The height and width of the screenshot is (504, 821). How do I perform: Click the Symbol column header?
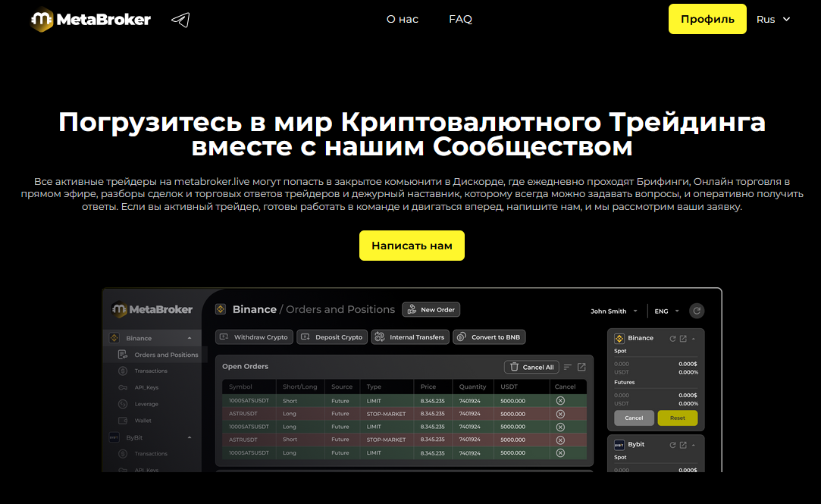click(240, 387)
